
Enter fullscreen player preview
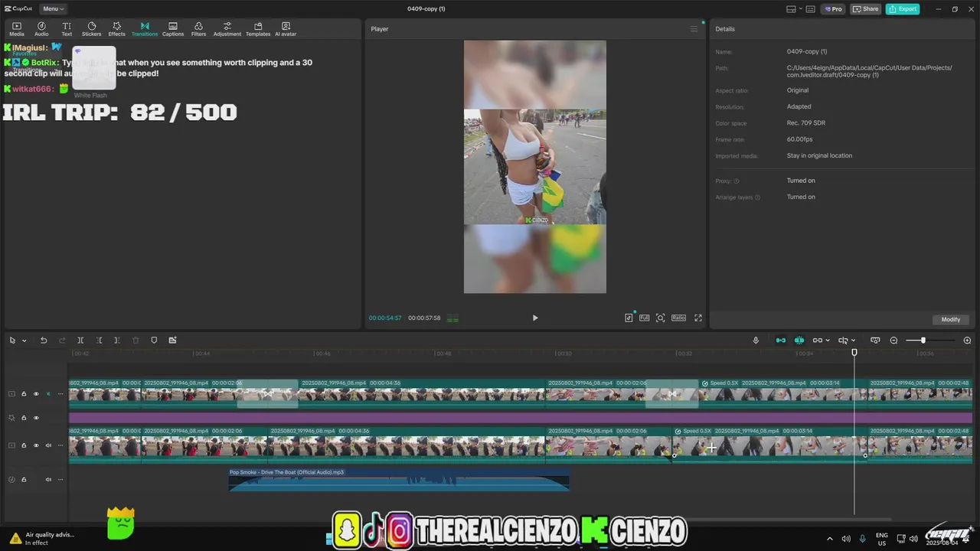tap(697, 318)
